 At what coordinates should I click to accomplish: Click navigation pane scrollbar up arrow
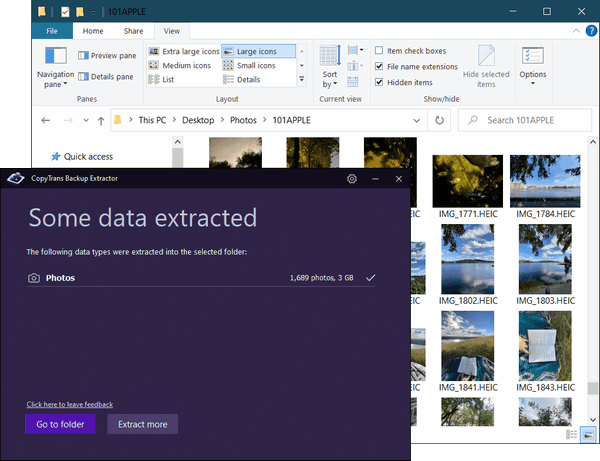pos(178,142)
